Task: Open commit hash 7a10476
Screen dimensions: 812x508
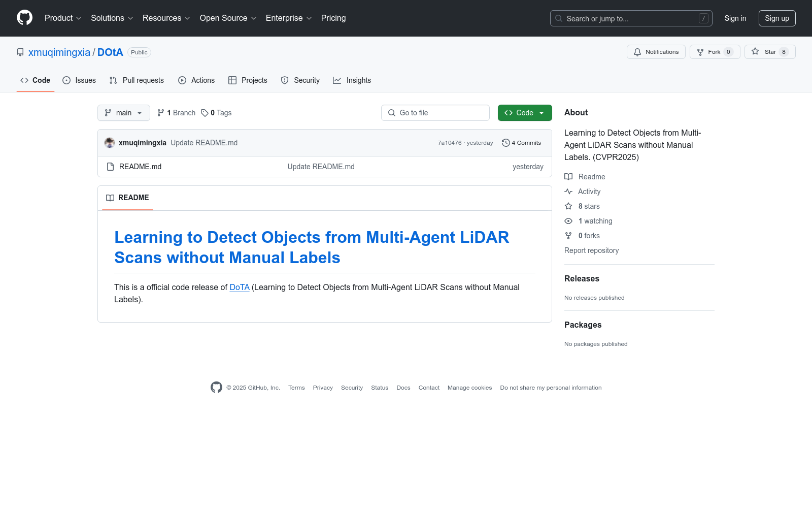Action: (450, 143)
